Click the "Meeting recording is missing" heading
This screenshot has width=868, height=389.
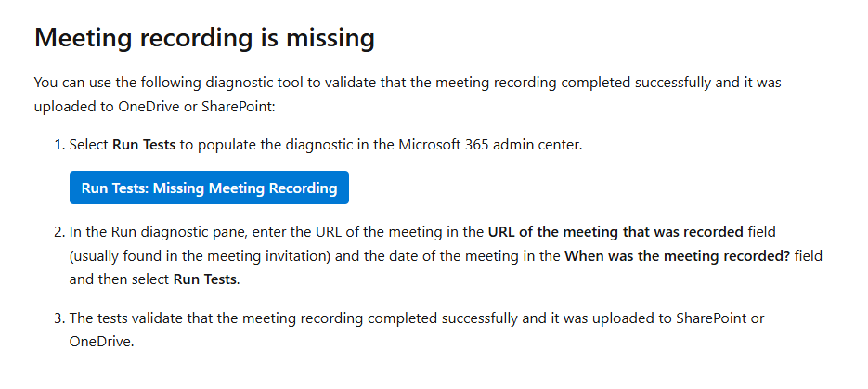(204, 38)
